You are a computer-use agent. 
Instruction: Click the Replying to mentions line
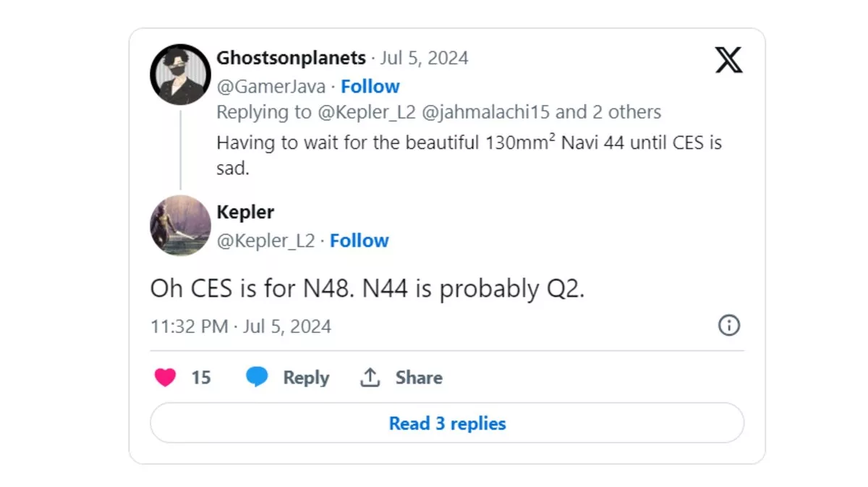pos(438,112)
